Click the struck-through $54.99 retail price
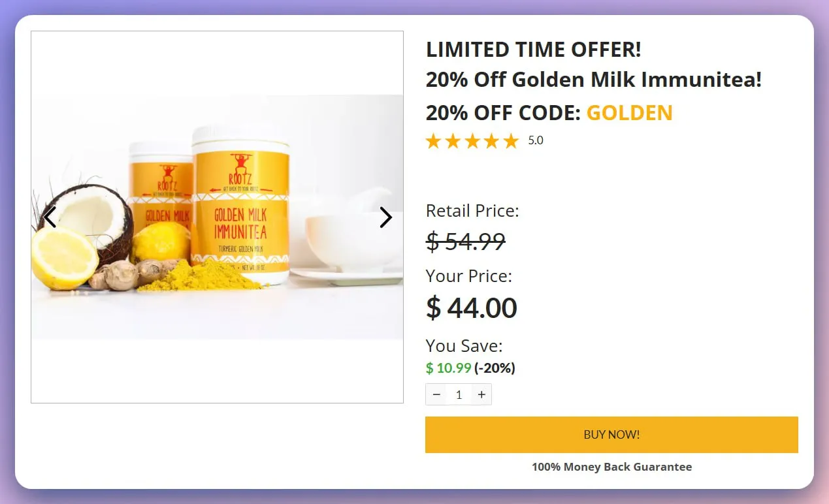Image resolution: width=829 pixels, height=504 pixels. pos(466,242)
